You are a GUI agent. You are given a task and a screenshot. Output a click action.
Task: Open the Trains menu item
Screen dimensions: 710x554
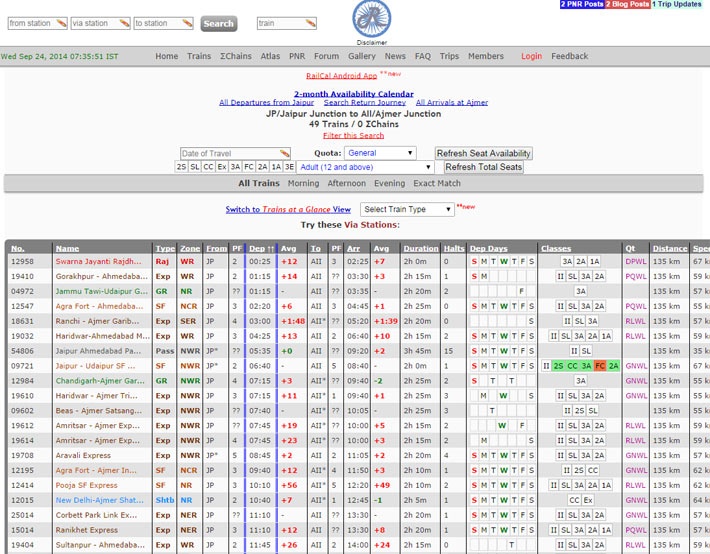tap(199, 56)
